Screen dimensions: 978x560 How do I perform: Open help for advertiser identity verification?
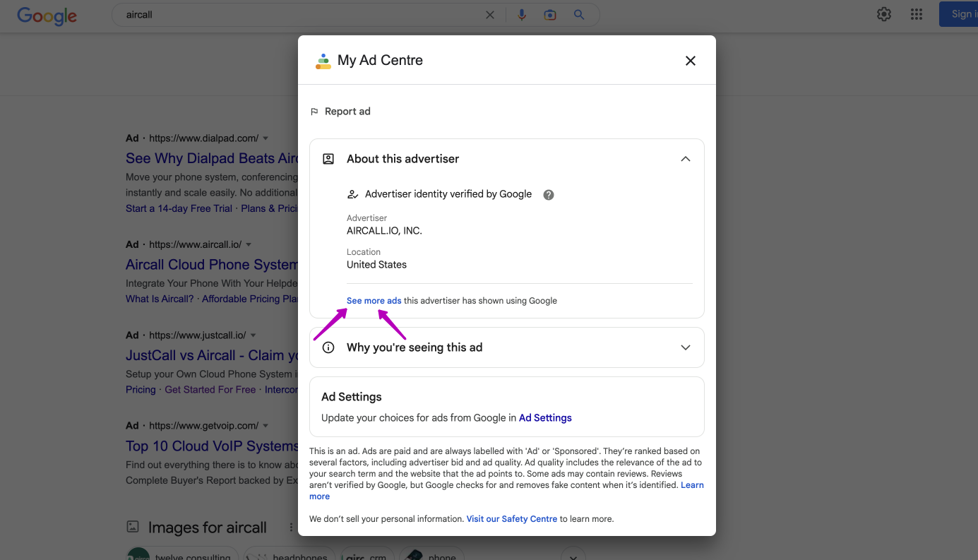pyautogui.click(x=549, y=195)
